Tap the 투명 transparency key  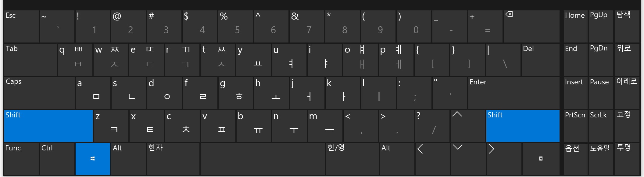pyautogui.click(x=627, y=159)
